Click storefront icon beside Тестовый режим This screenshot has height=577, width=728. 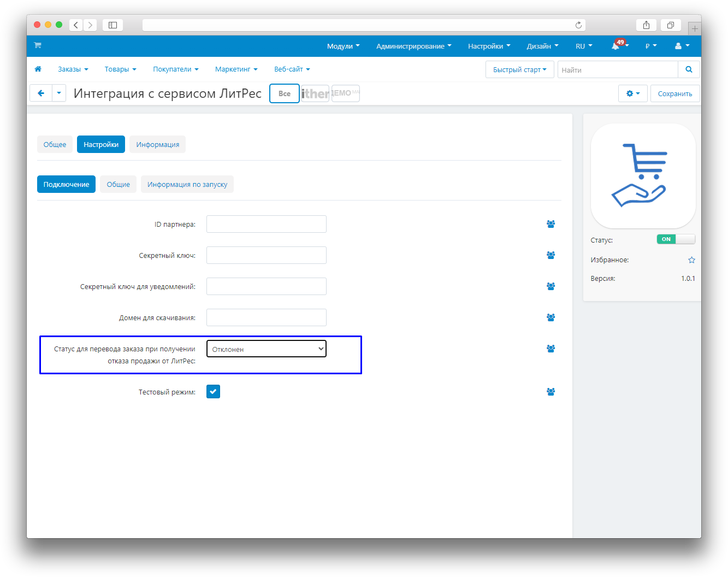[x=551, y=392]
